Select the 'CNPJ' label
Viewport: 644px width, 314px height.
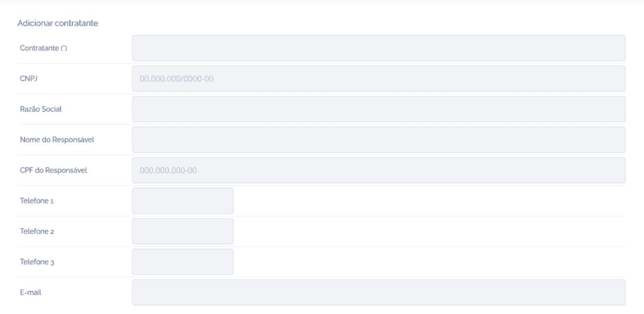click(x=29, y=79)
